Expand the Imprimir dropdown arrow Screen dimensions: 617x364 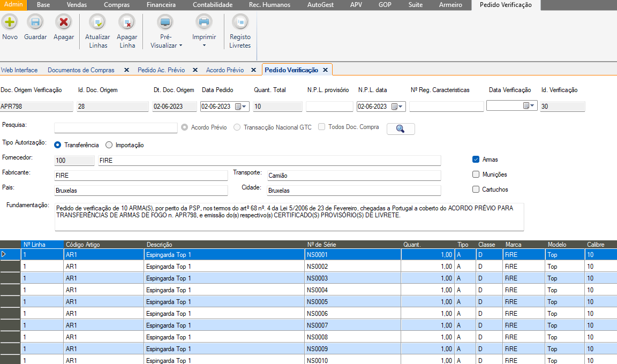tap(204, 45)
